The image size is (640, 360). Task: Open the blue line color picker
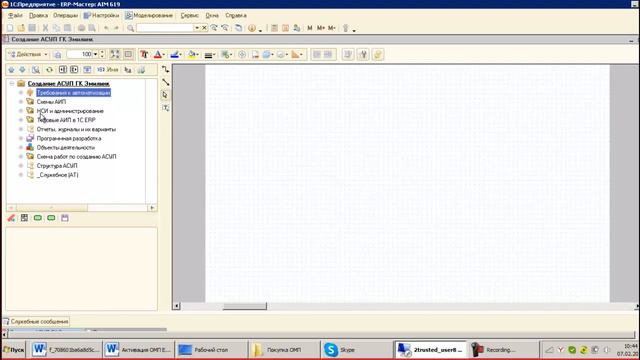(x=176, y=54)
